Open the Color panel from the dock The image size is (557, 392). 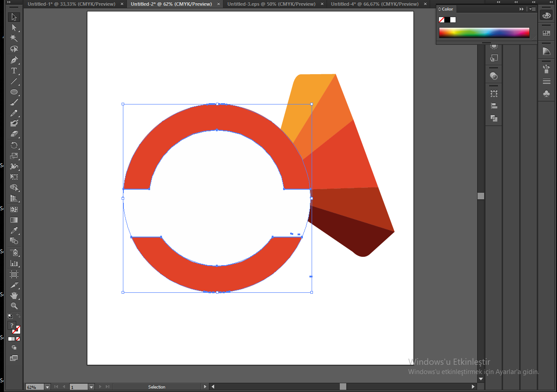[x=546, y=15]
